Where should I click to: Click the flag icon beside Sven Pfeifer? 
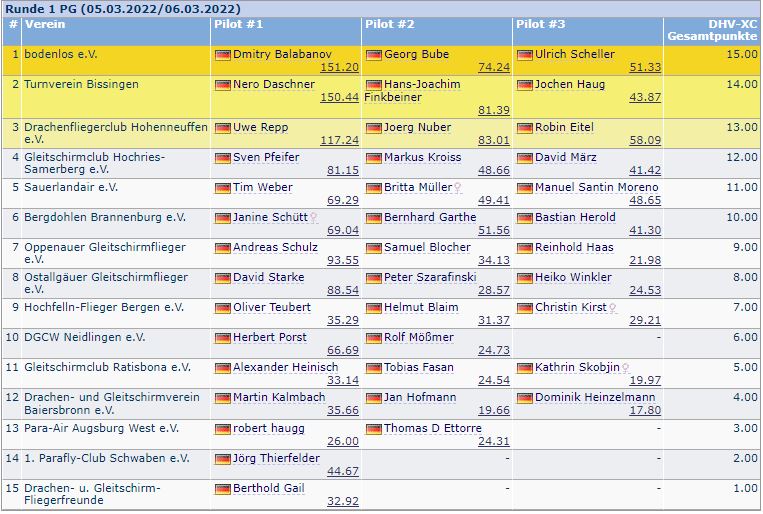(x=222, y=158)
